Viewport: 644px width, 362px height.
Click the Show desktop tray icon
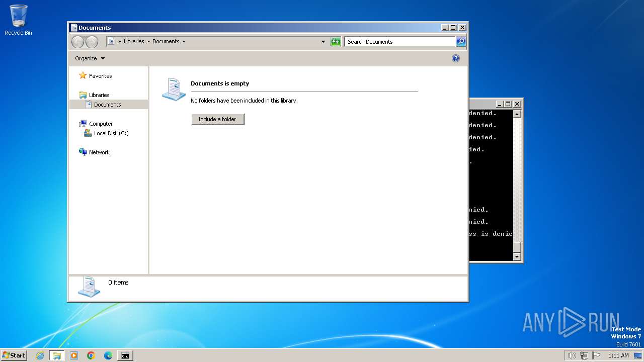(x=638, y=355)
